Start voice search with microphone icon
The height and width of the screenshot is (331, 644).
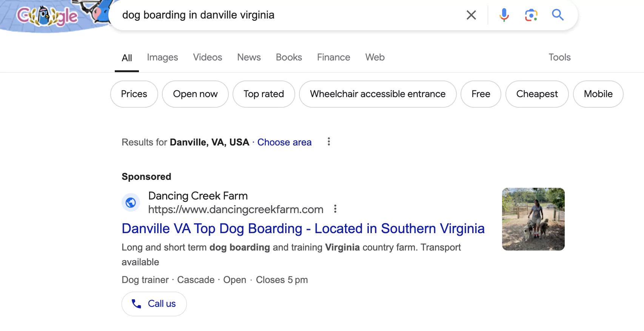[x=504, y=15]
